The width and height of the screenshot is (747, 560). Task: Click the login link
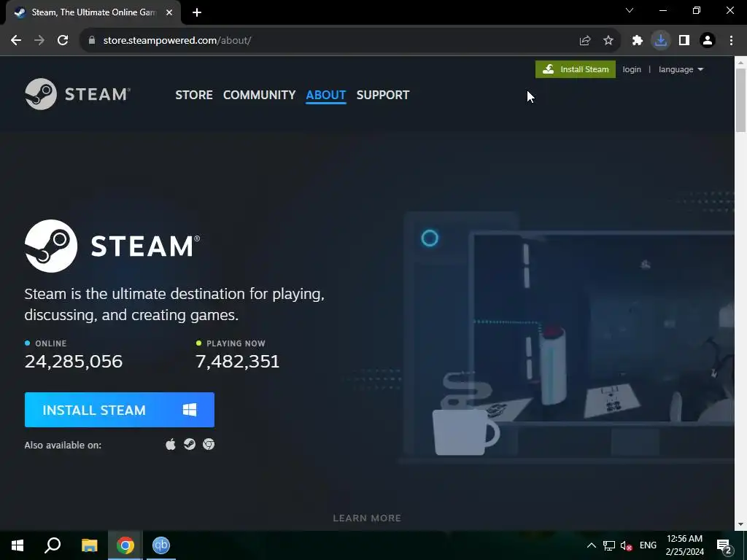pos(632,69)
